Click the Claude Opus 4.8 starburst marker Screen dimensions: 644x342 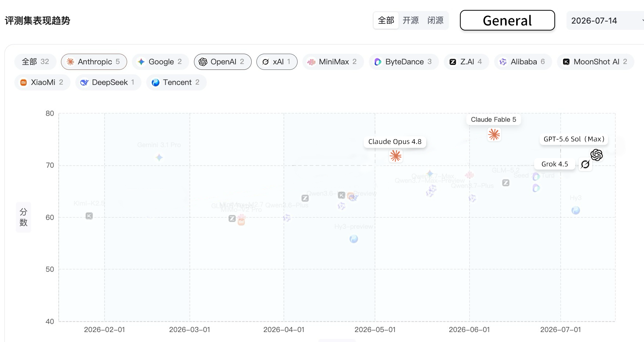tap(396, 156)
